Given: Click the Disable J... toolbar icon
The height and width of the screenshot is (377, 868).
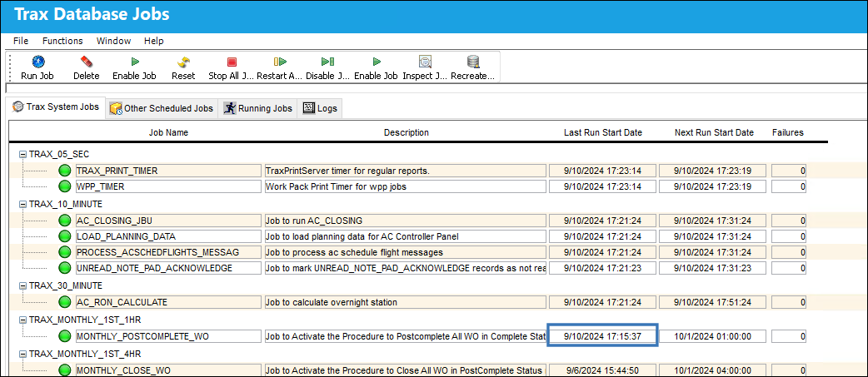Looking at the screenshot, I should tap(327, 62).
